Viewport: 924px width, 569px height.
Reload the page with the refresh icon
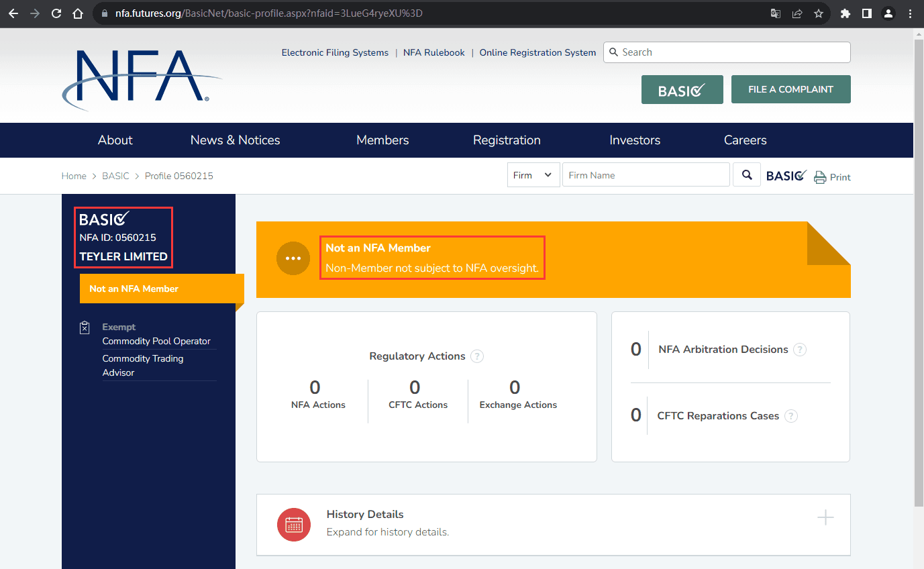(56, 13)
